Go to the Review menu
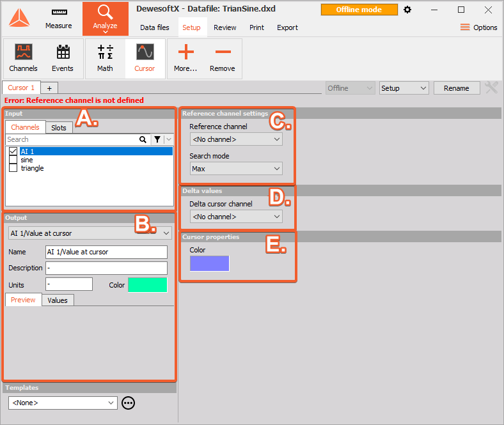This screenshot has height=425, width=504. point(225,27)
